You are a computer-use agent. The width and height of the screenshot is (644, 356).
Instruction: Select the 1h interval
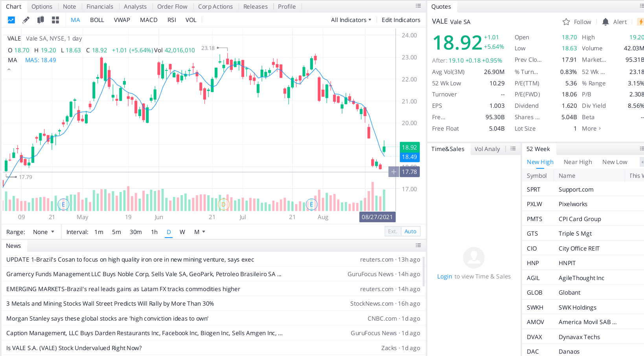[x=154, y=232]
